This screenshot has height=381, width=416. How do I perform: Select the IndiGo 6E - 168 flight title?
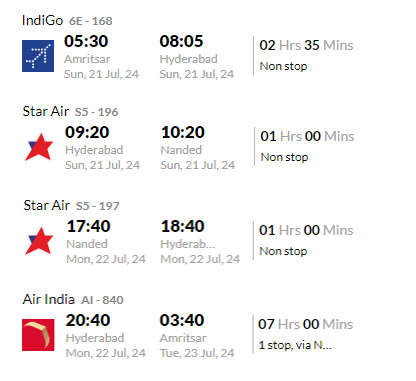pyautogui.click(x=67, y=21)
